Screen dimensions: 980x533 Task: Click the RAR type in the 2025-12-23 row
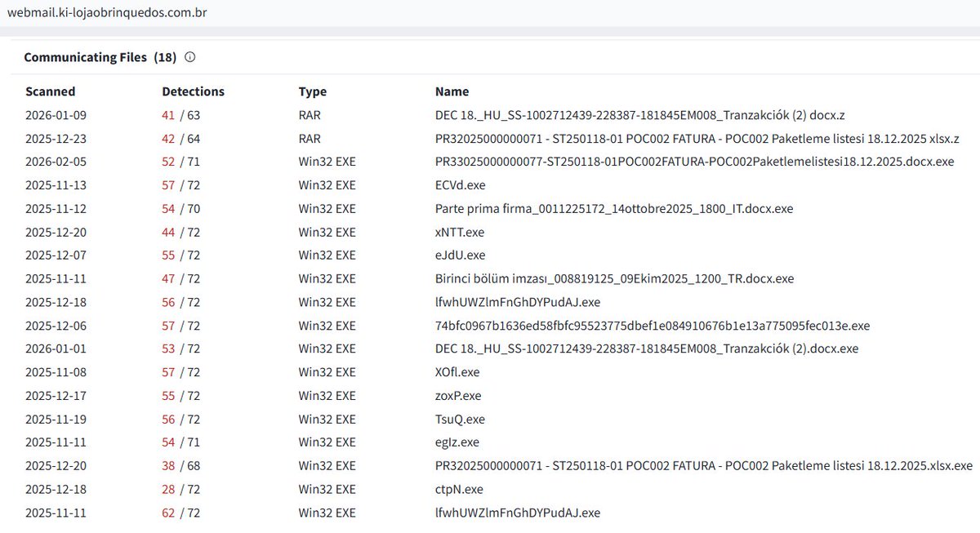pyautogui.click(x=310, y=138)
